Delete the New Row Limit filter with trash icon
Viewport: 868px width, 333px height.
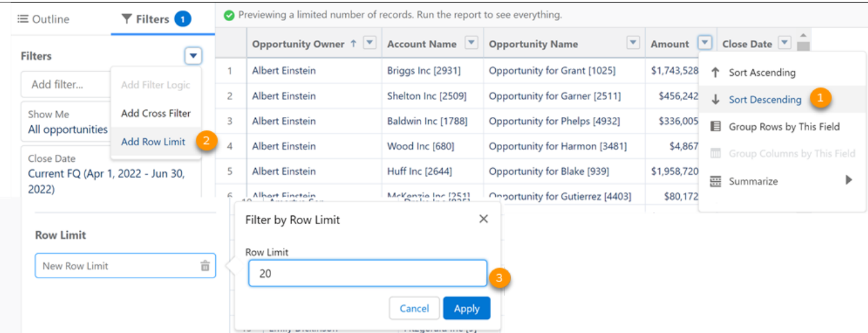[205, 266]
